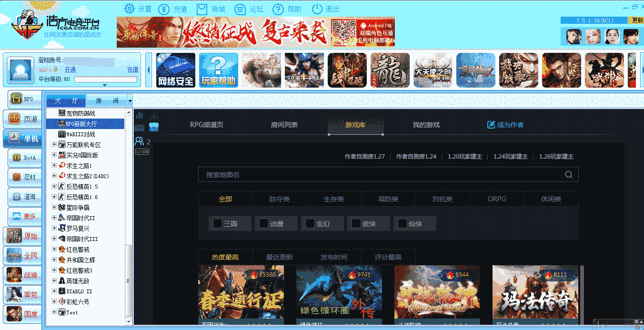Click the platform level progress bar
The image size is (644, 330).
click(106, 80)
